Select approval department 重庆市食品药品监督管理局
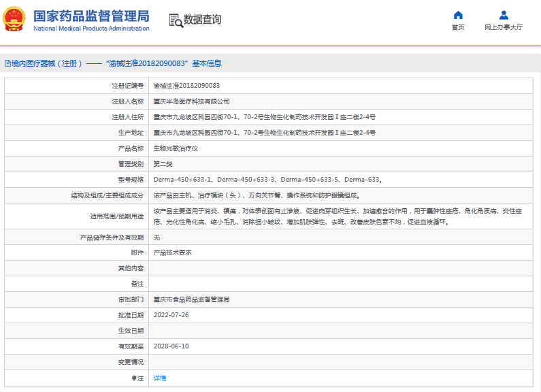 pos(191,299)
